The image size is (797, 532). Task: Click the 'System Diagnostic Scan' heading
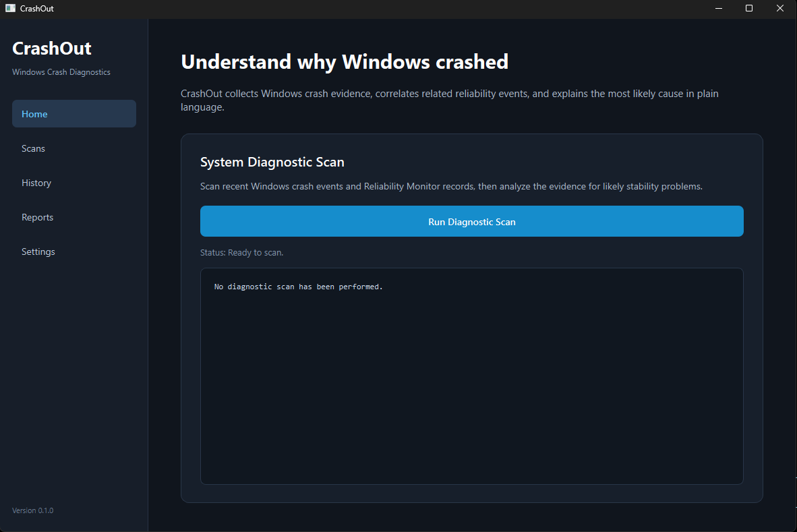pos(272,162)
